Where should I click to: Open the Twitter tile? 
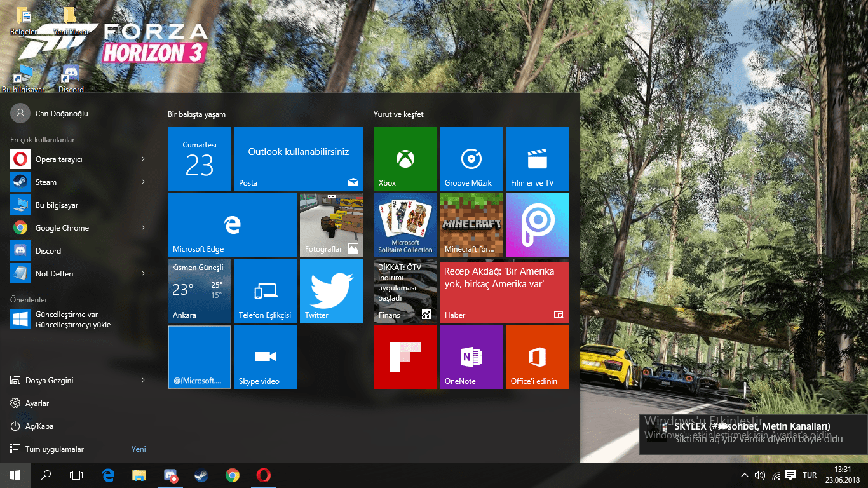(x=332, y=291)
